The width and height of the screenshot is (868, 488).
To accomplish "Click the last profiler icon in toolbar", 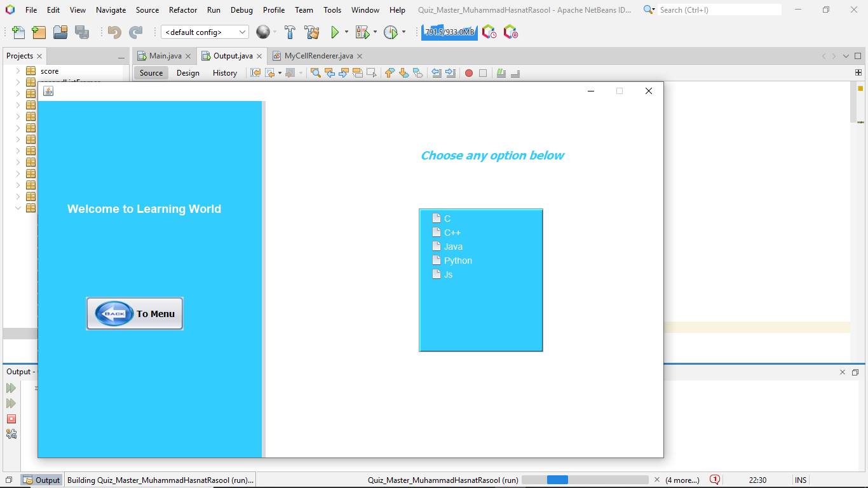I will click(x=510, y=32).
